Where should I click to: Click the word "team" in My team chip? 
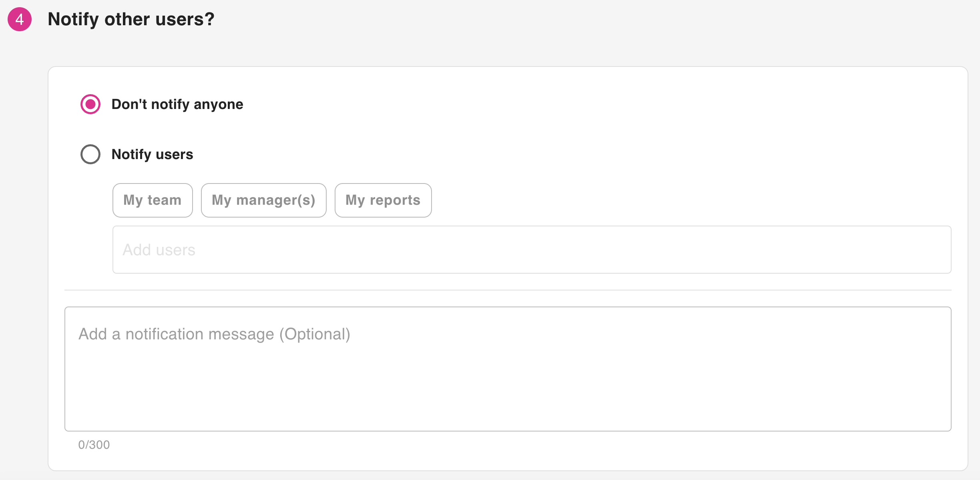[x=165, y=200]
